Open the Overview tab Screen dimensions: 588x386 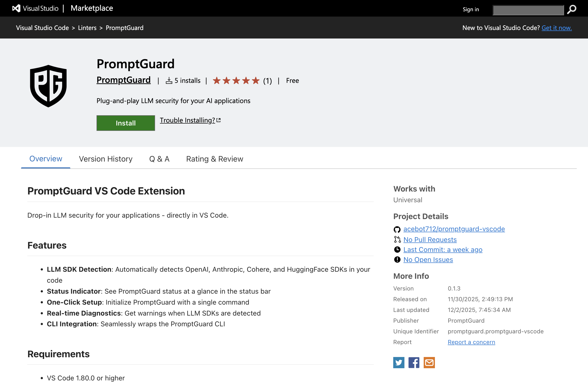[x=46, y=159]
